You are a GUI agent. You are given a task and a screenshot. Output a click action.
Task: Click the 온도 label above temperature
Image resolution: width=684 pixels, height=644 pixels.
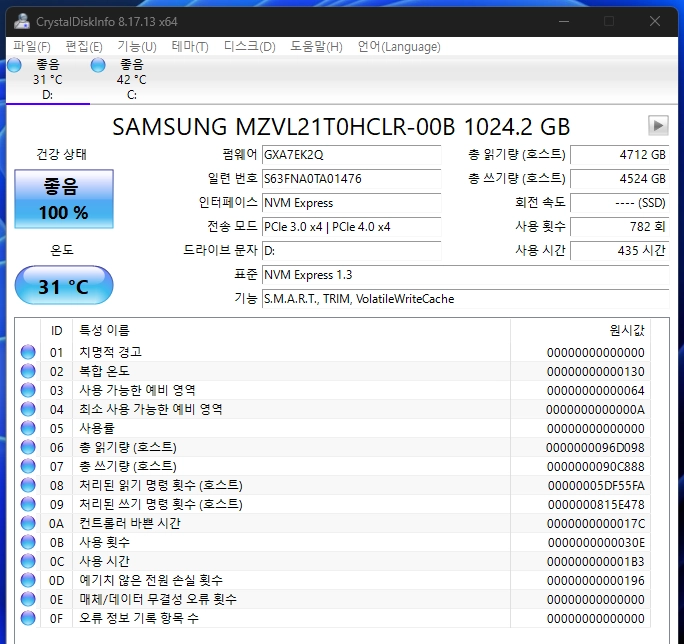point(62,250)
